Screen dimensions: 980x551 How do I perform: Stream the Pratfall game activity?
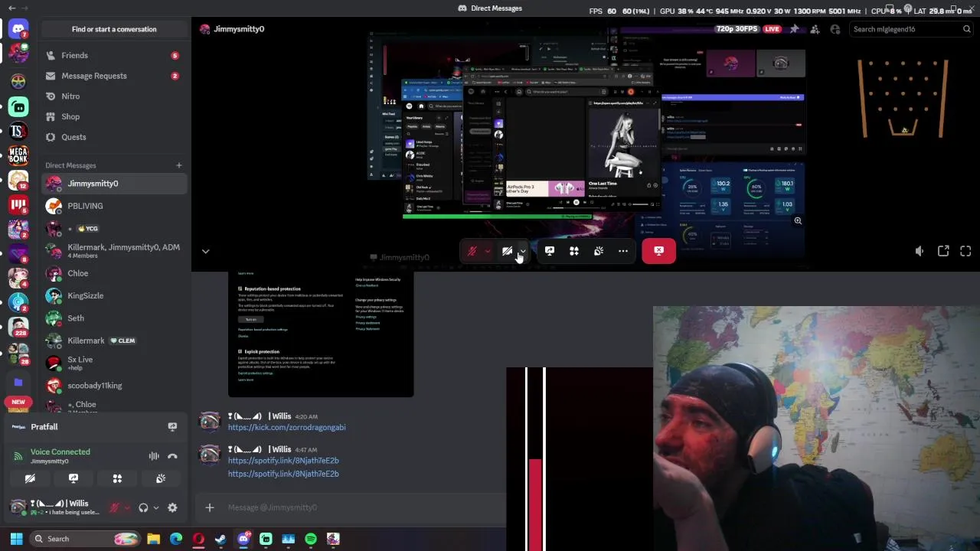click(x=172, y=427)
